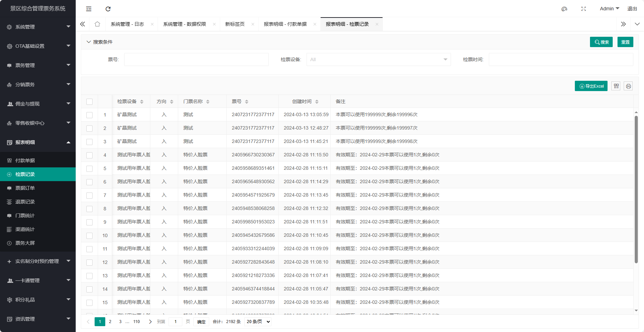Sort by 门票名称 column arrows
Viewport: 644px width, 332px height.
coord(208,102)
